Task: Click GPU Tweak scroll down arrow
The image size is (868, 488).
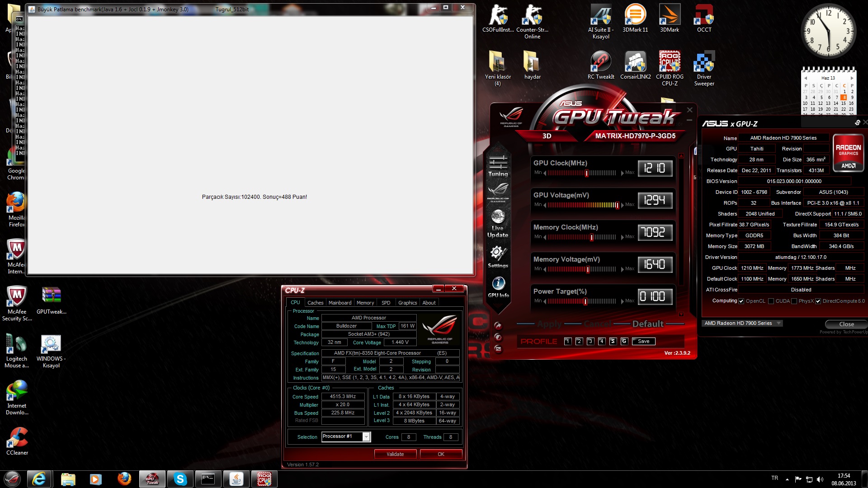Action: click(x=681, y=314)
